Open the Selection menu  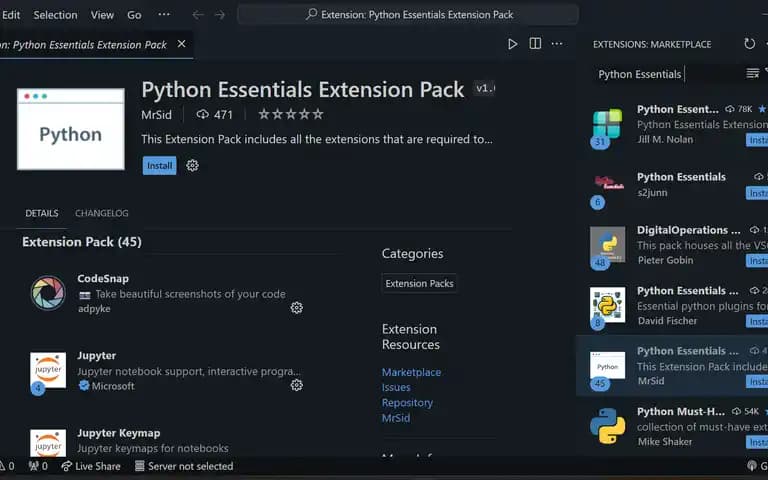coord(55,15)
